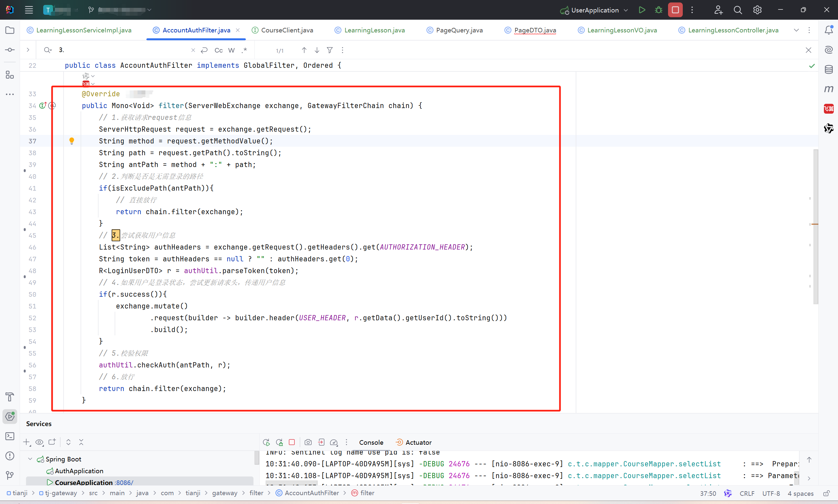Toggle view options eye in Services
Image resolution: width=838 pixels, height=504 pixels.
(39, 442)
